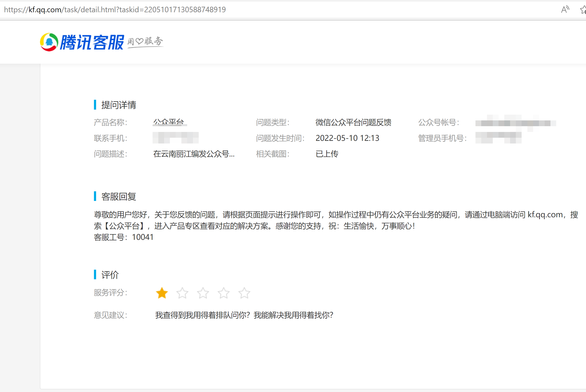Click the 腾讯客服 title text
The height and width of the screenshot is (392, 586).
[92, 42]
